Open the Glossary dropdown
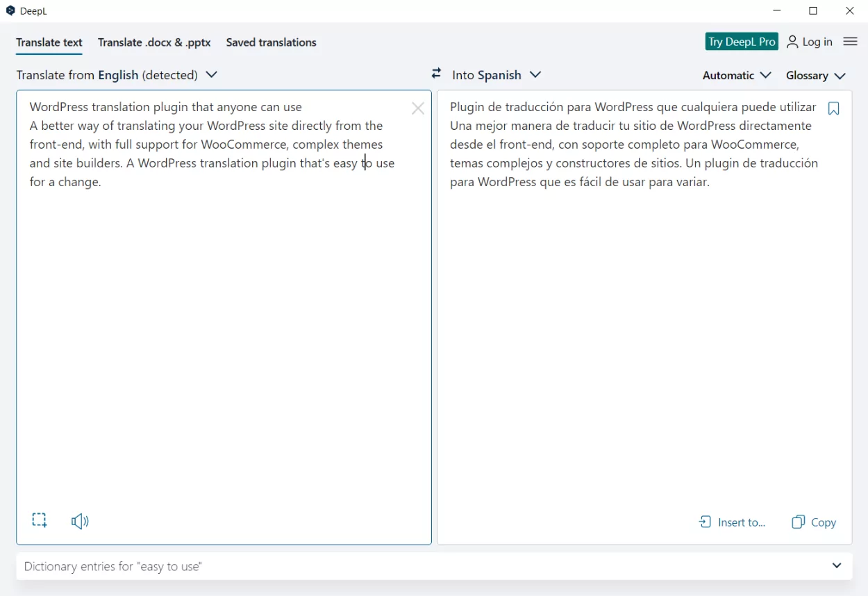This screenshot has height=596, width=868. [x=816, y=75]
